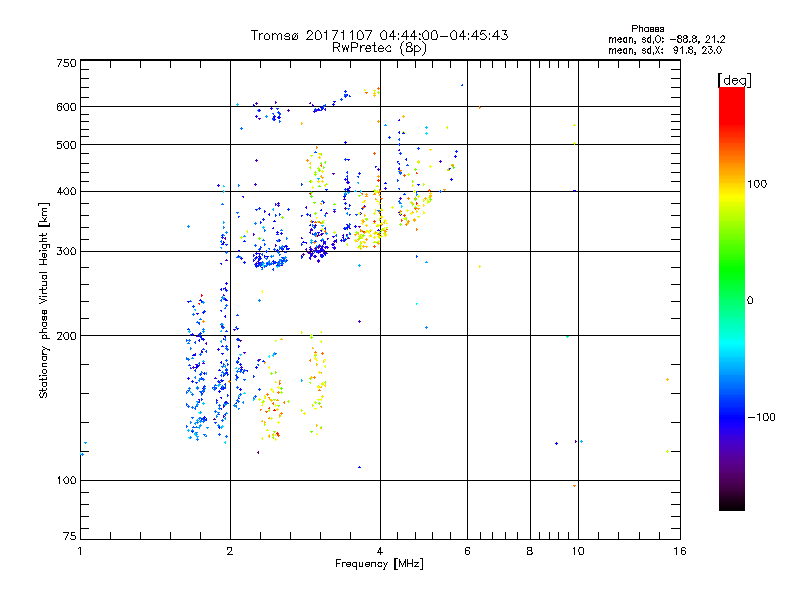Click the y-axis tick '600'

point(66,107)
